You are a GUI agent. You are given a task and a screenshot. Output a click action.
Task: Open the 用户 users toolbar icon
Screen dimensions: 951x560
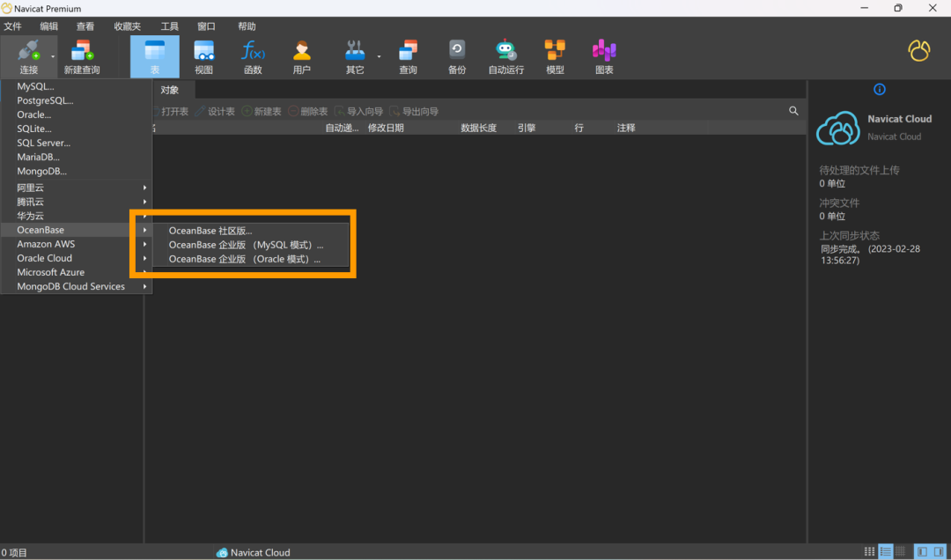click(x=301, y=50)
